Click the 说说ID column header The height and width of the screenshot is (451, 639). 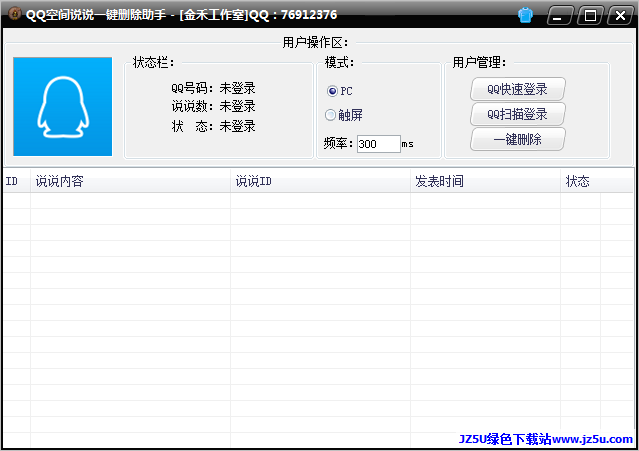pos(320,181)
